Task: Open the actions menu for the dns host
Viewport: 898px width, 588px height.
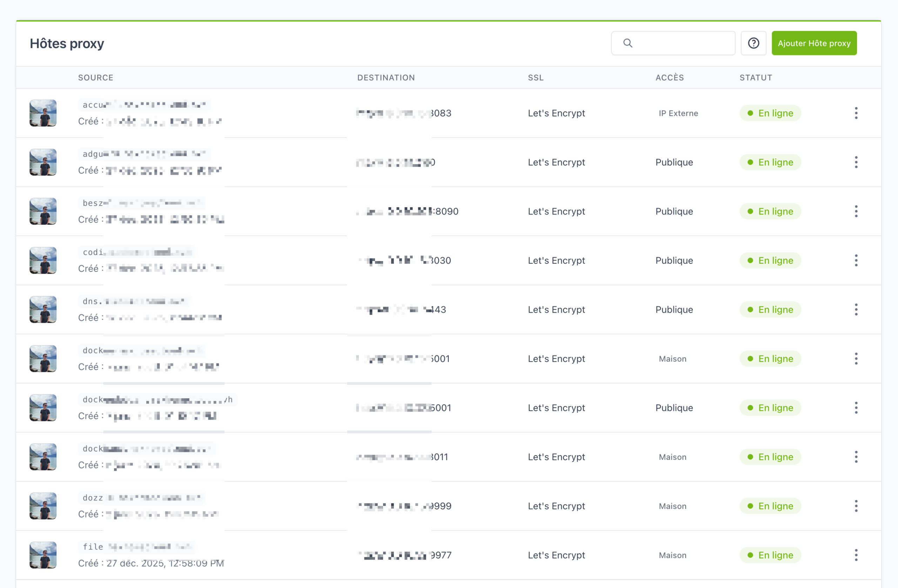Action: click(856, 309)
